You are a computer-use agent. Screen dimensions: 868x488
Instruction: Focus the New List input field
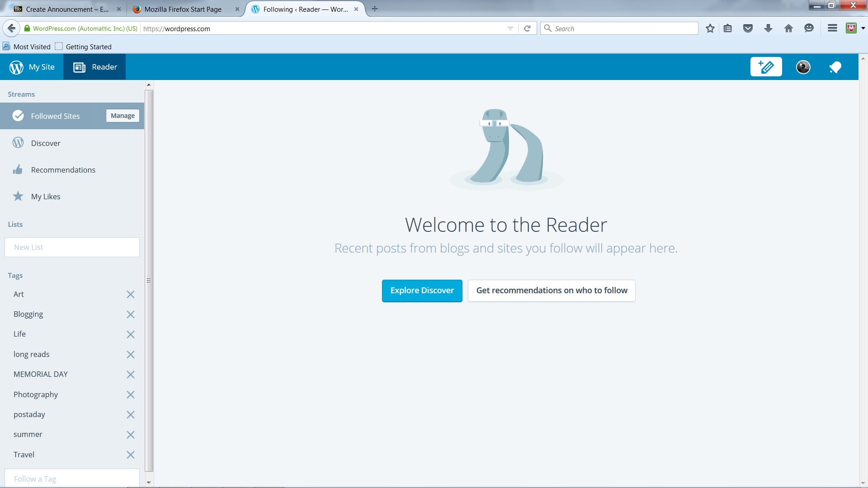click(x=72, y=247)
